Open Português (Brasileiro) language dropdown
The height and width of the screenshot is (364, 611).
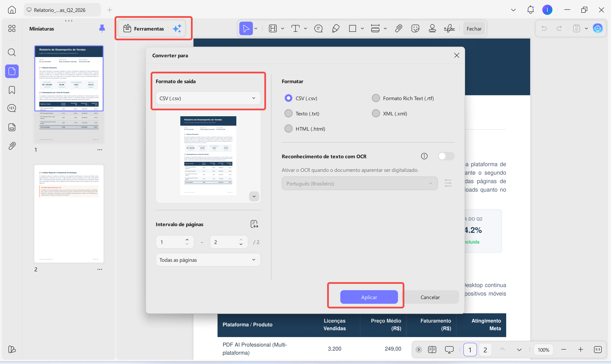tap(360, 183)
